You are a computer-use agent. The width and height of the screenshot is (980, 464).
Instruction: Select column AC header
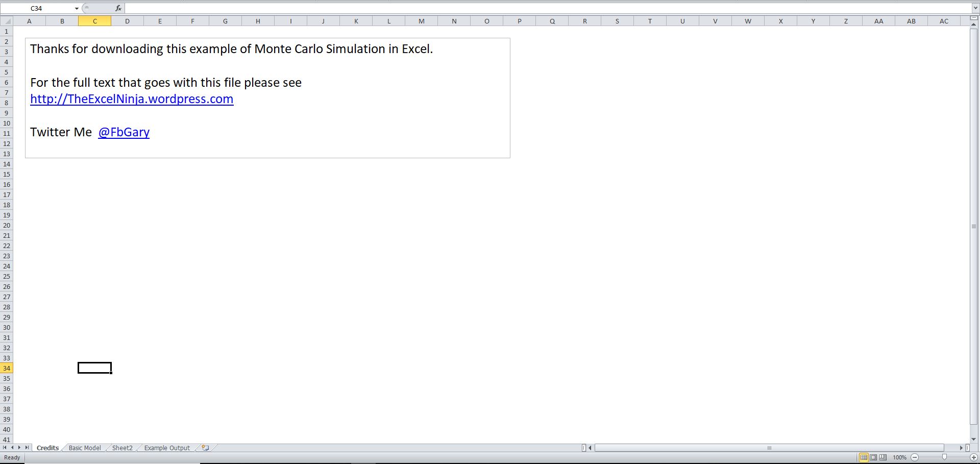coord(944,21)
